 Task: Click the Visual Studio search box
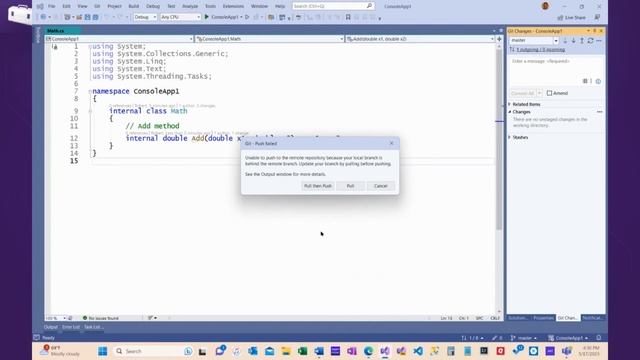333,6
